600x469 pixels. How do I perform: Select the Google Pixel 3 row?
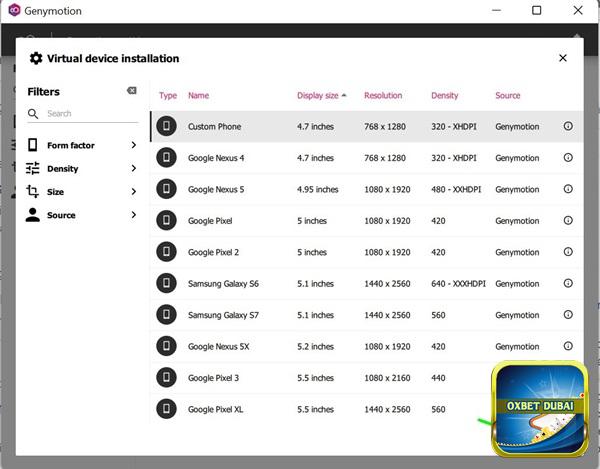pyautogui.click(x=300, y=378)
